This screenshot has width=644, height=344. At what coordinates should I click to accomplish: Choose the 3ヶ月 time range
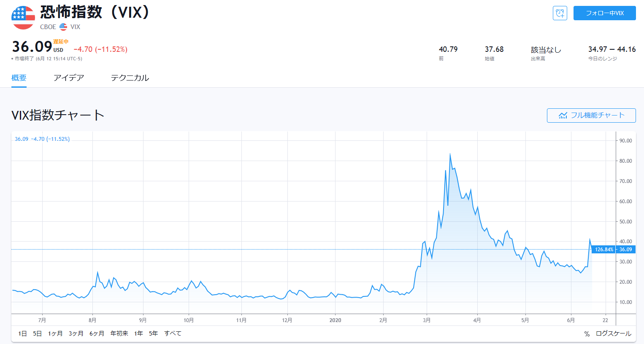click(x=76, y=333)
